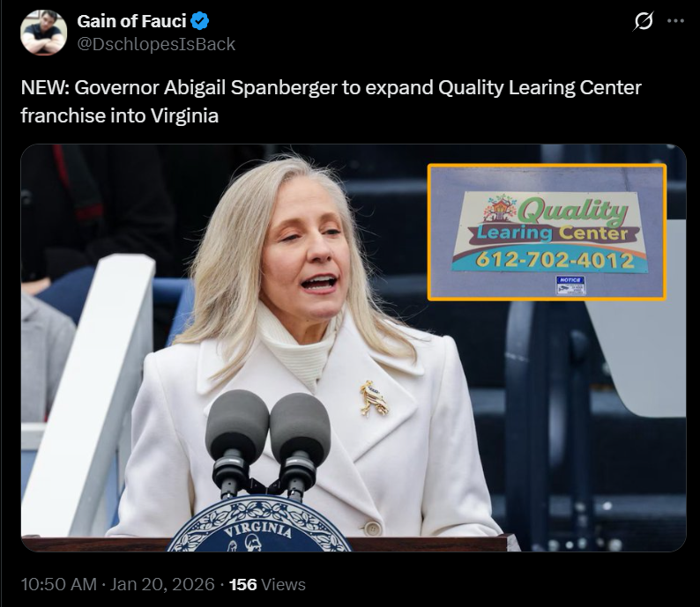Viewport: 700px width, 607px height.
Task: Click the Virginia seal on the podium
Action: (x=259, y=525)
